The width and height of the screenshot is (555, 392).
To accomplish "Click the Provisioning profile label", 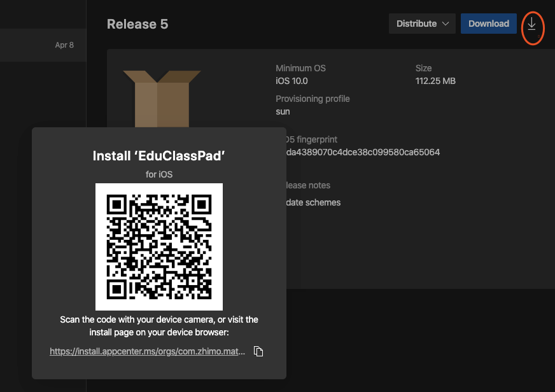I will coord(313,99).
